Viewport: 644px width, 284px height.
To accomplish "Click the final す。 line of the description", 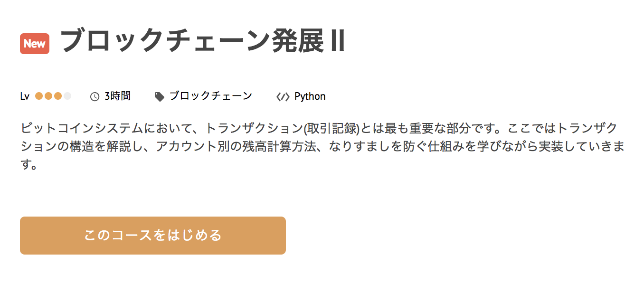I will tap(29, 165).
